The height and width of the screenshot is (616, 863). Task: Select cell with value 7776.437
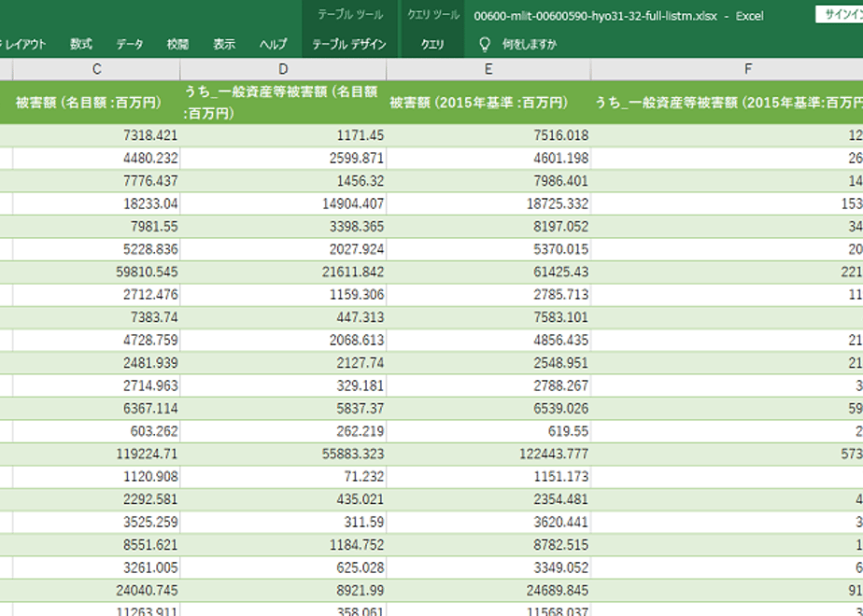coord(96,181)
